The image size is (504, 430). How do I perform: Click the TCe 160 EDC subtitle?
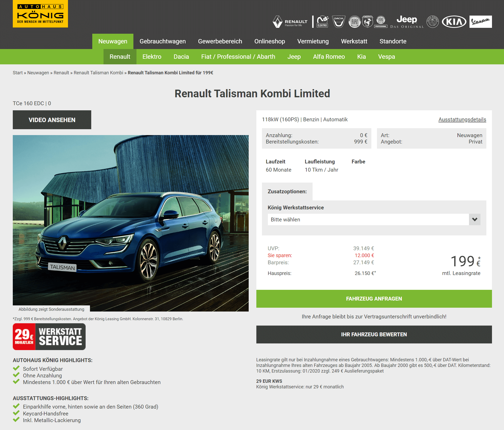(32, 103)
